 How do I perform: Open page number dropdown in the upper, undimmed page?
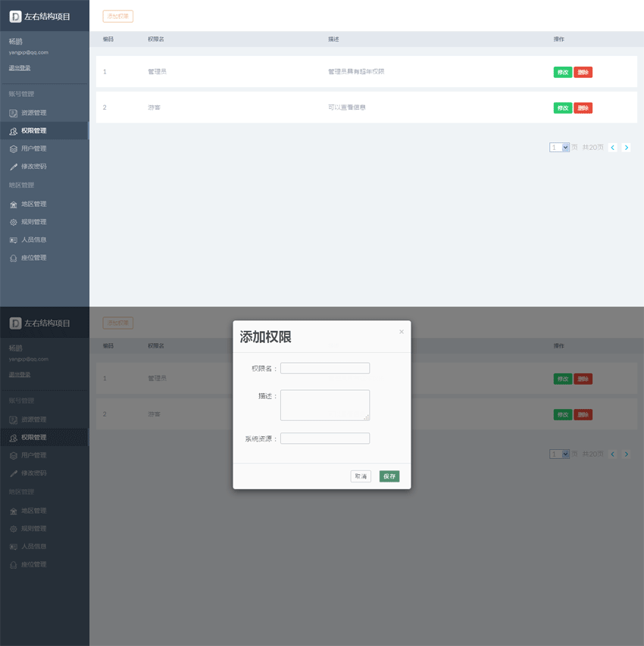click(559, 148)
